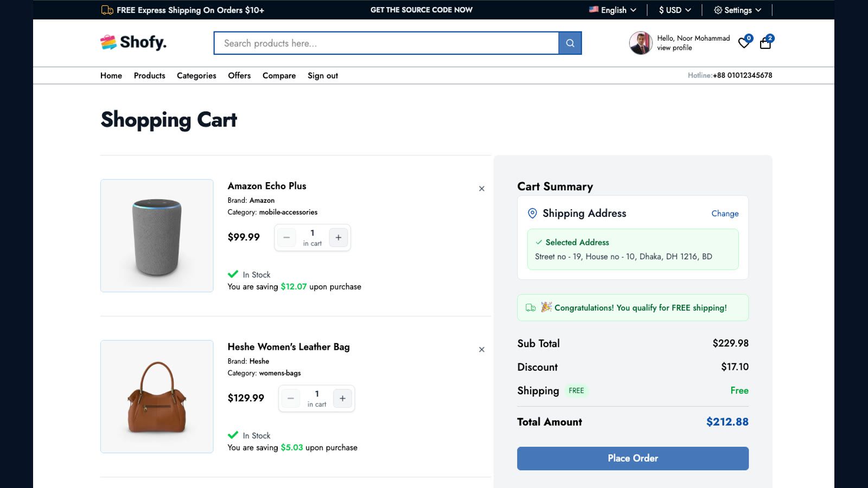This screenshot has height=488, width=868.
Task: Click the Shopping Cart heading
Action: [x=169, y=120]
